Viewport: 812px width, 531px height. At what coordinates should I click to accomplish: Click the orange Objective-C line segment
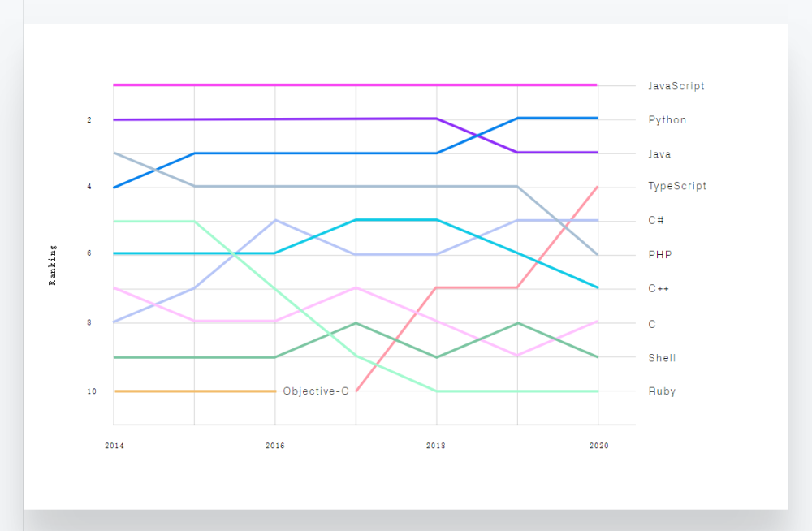(195, 391)
